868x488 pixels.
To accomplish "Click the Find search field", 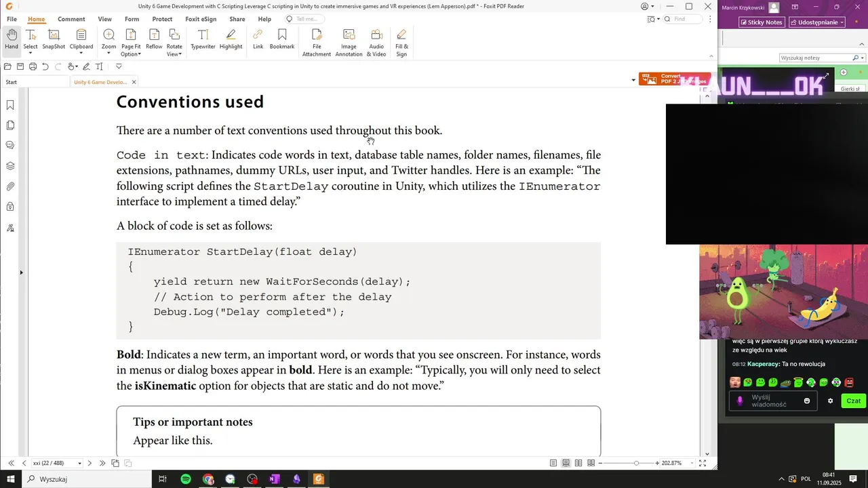I will (x=683, y=19).
